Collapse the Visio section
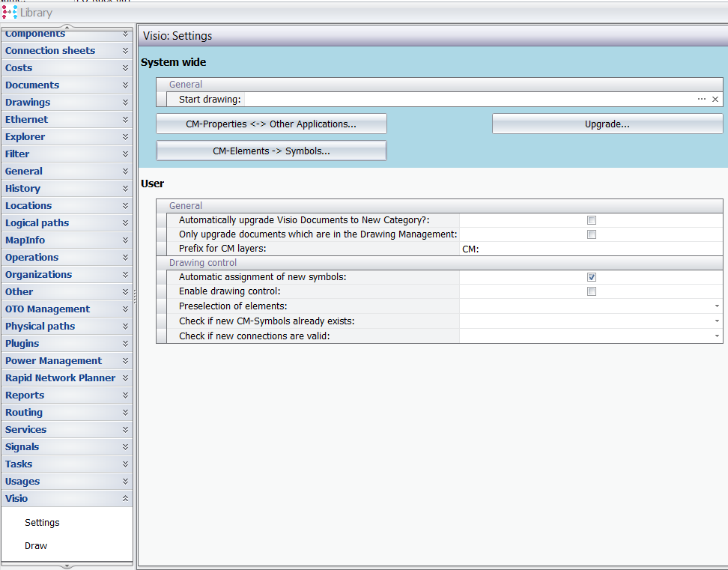Viewport: 728px width, 570px height. tap(67, 499)
